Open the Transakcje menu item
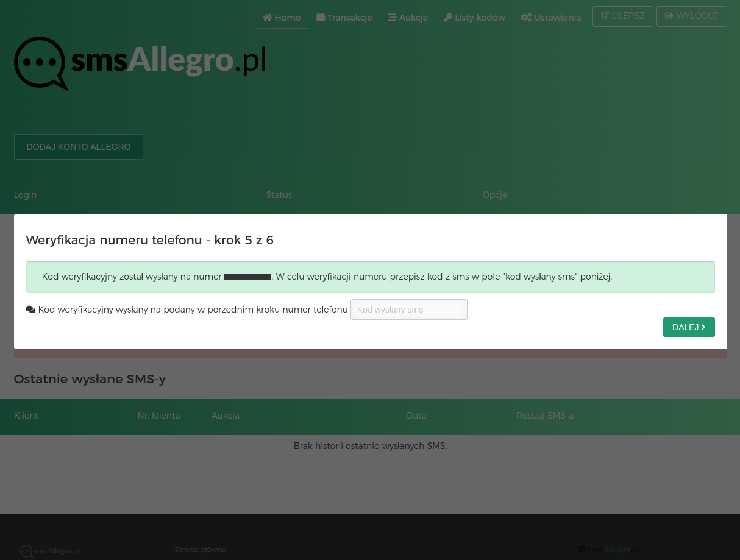 pos(344,18)
